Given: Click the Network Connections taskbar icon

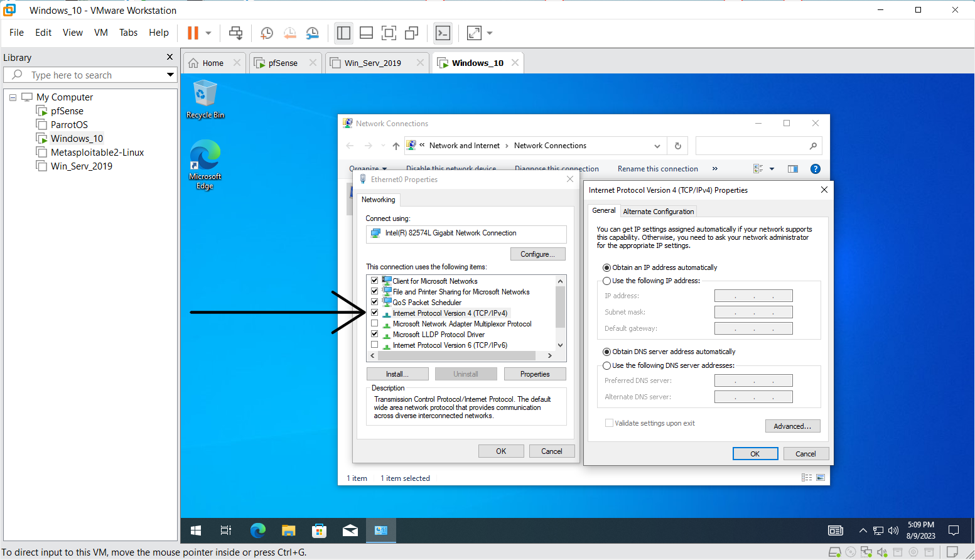Looking at the screenshot, I should pos(381,530).
